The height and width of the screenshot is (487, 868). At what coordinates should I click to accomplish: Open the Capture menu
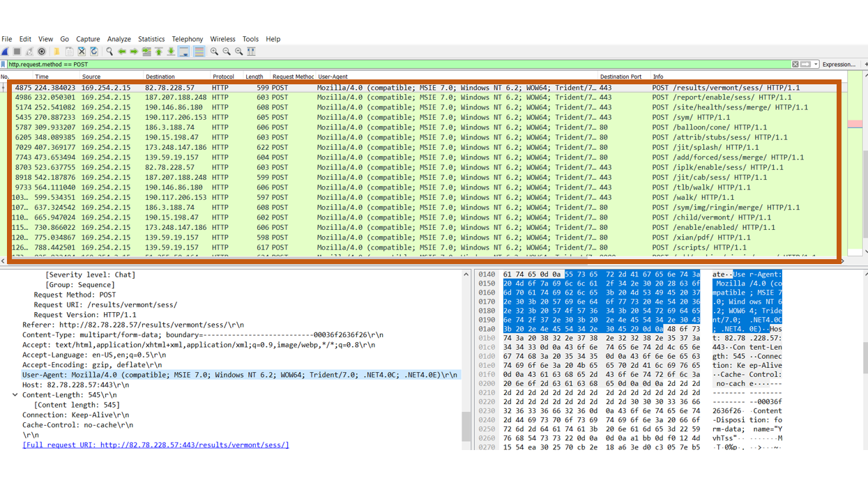coord(88,39)
